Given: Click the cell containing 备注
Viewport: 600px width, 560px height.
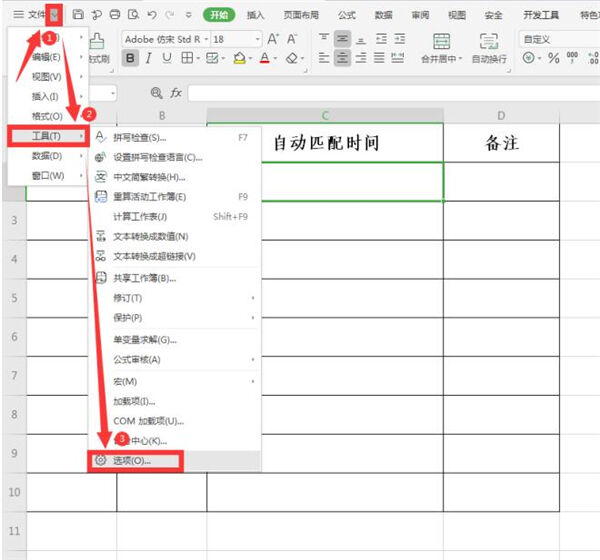Looking at the screenshot, I should point(501,143).
